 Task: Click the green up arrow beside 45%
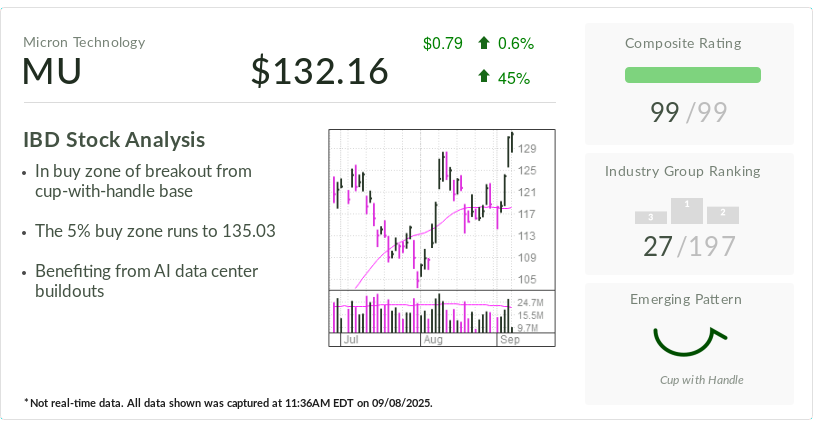(x=484, y=77)
